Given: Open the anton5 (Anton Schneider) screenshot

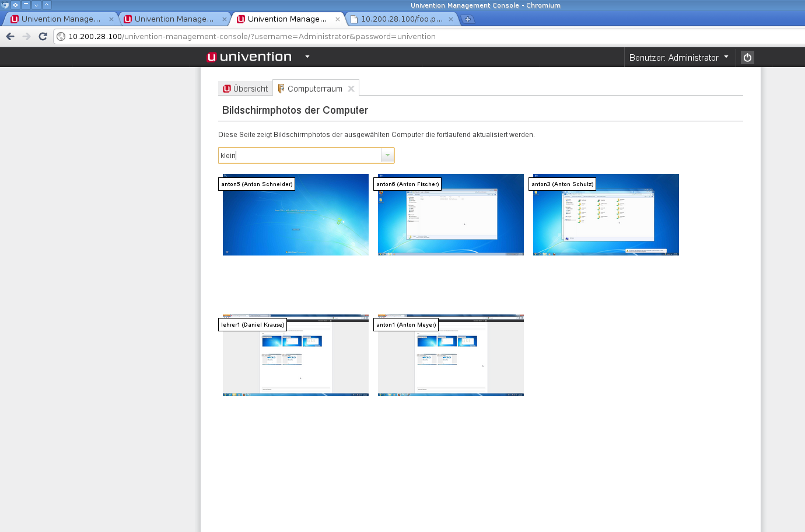Looking at the screenshot, I should tap(296, 215).
